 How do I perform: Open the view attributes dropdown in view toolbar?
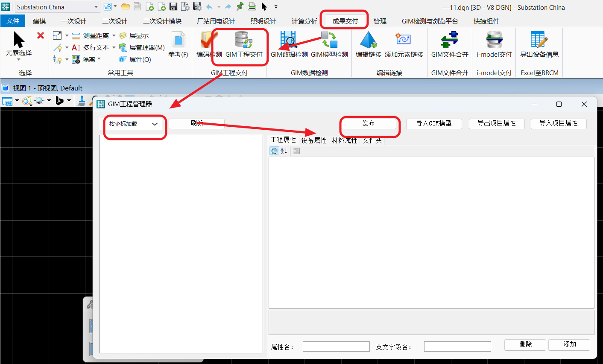pyautogui.click(x=17, y=101)
